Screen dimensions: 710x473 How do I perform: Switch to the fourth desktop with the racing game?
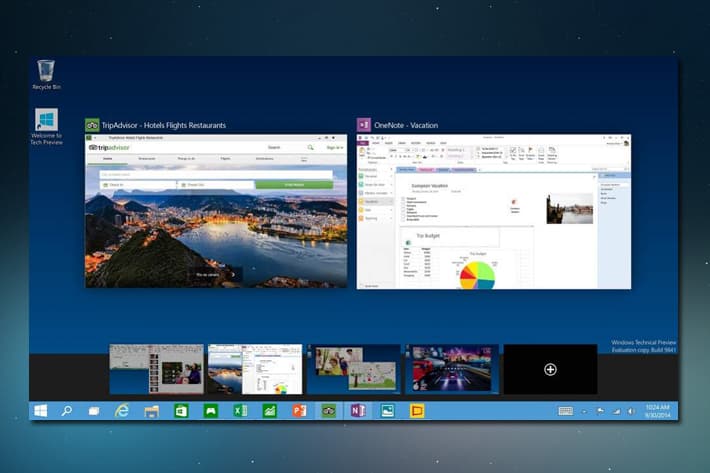point(452,369)
